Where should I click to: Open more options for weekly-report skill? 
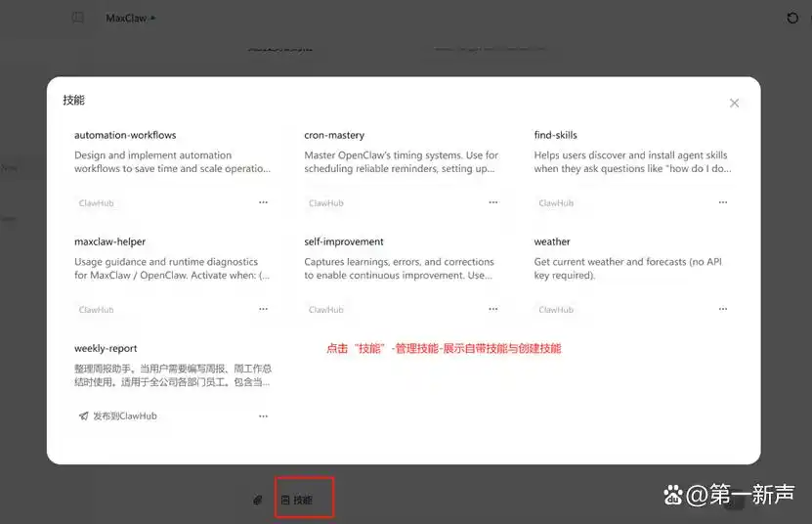point(263,416)
